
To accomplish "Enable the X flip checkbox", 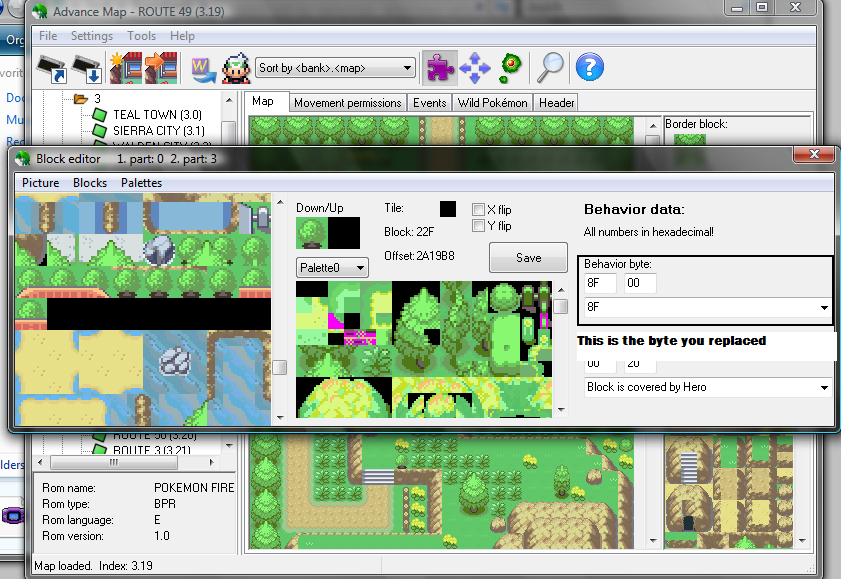I will tap(478, 209).
